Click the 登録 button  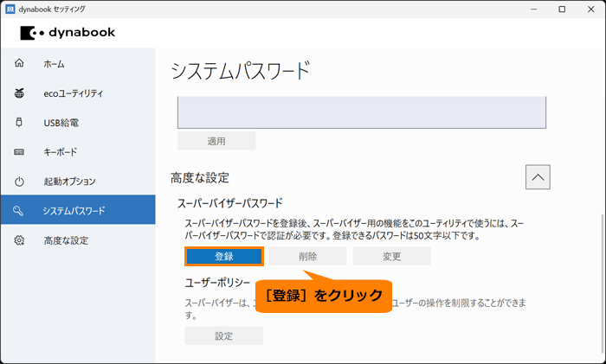tap(224, 256)
